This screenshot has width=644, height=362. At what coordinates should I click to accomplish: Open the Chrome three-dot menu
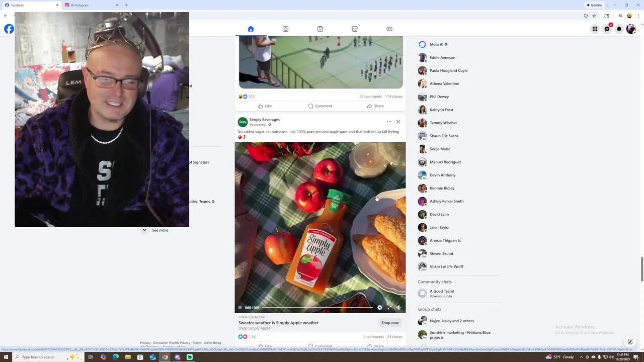click(x=637, y=16)
